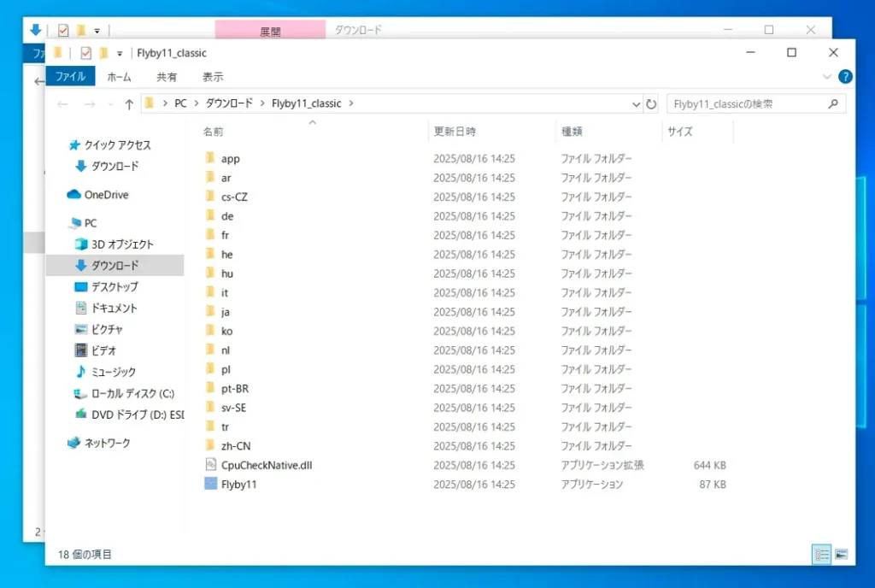Click the blue down arrow icon in the background ダウンロード window
The image size is (875, 588).
point(35,30)
